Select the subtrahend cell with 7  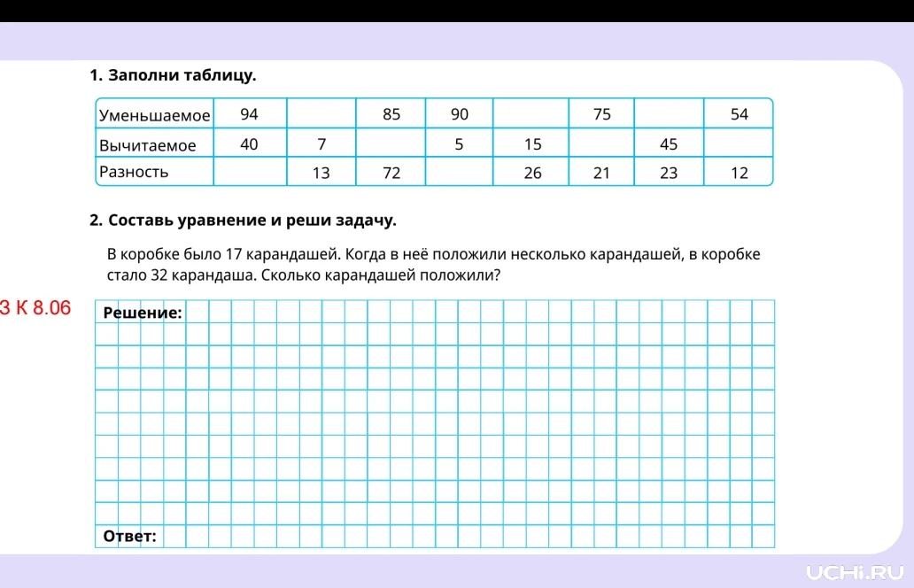pyautogui.click(x=321, y=143)
